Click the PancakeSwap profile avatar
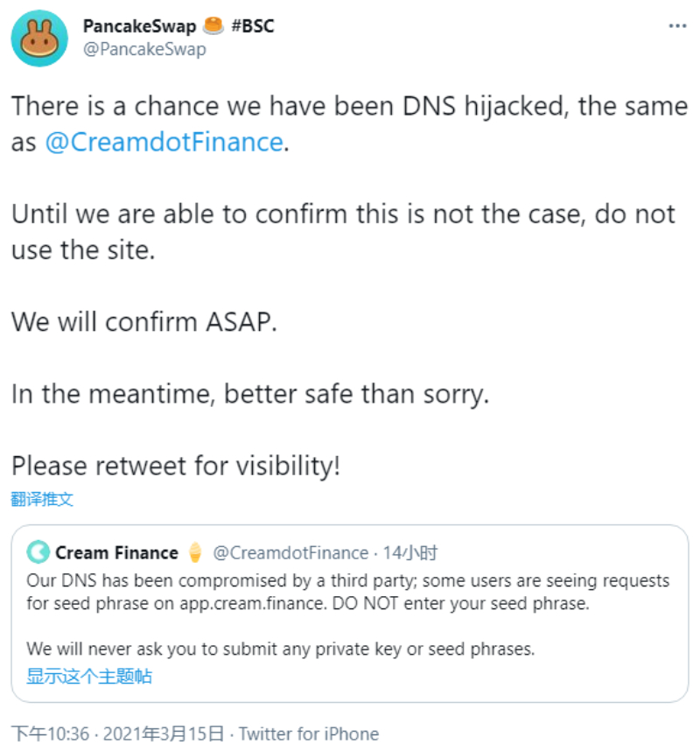 coord(38,38)
